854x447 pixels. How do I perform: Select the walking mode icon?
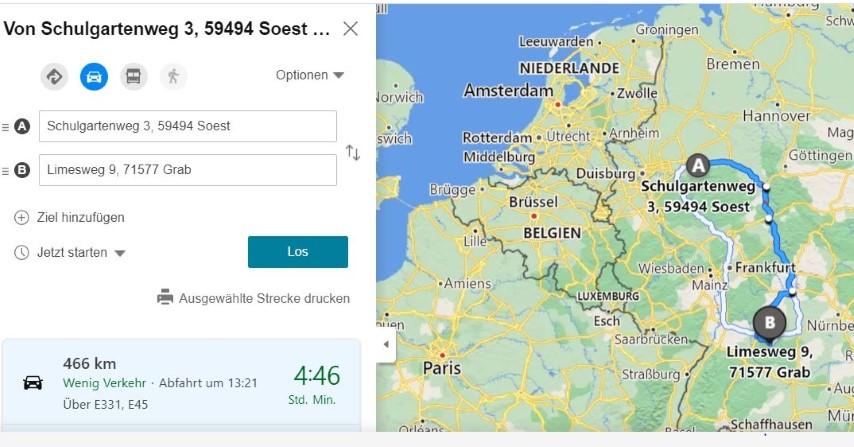(x=173, y=76)
